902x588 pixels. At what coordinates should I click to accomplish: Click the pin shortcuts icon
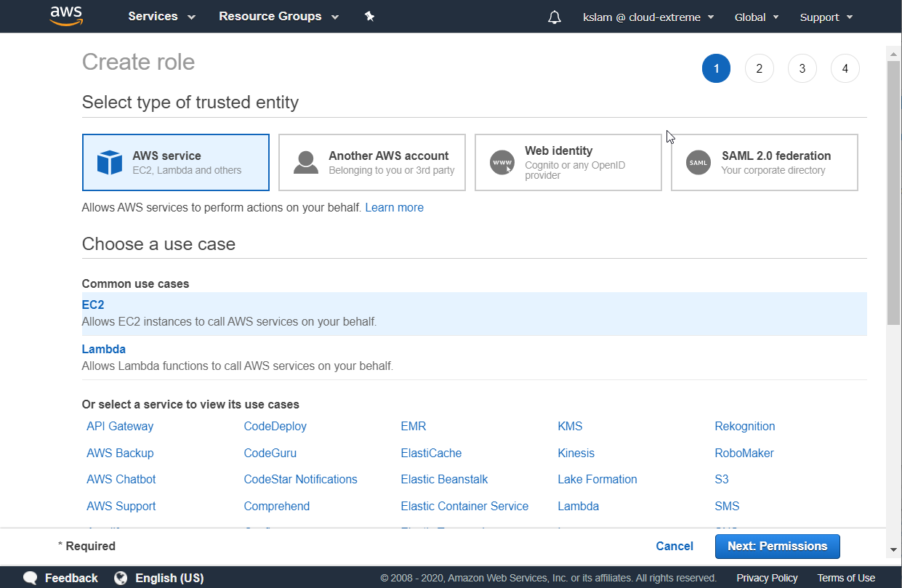(369, 16)
